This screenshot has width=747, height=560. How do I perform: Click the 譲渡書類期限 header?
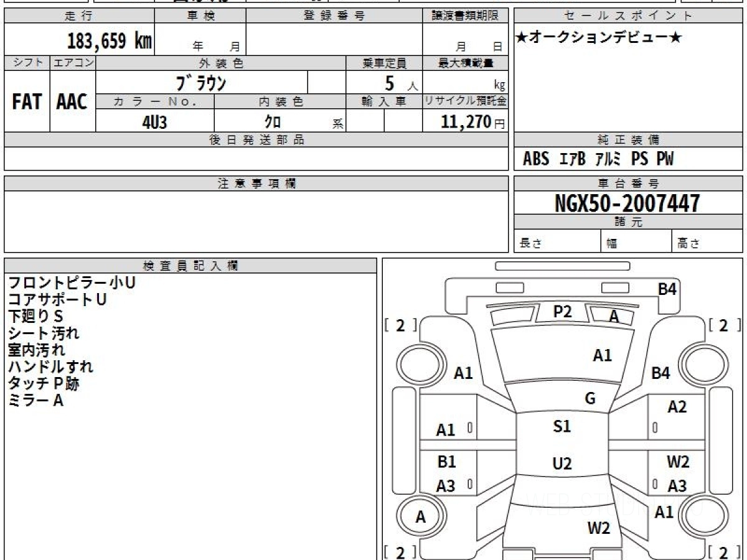tap(466, 16)
